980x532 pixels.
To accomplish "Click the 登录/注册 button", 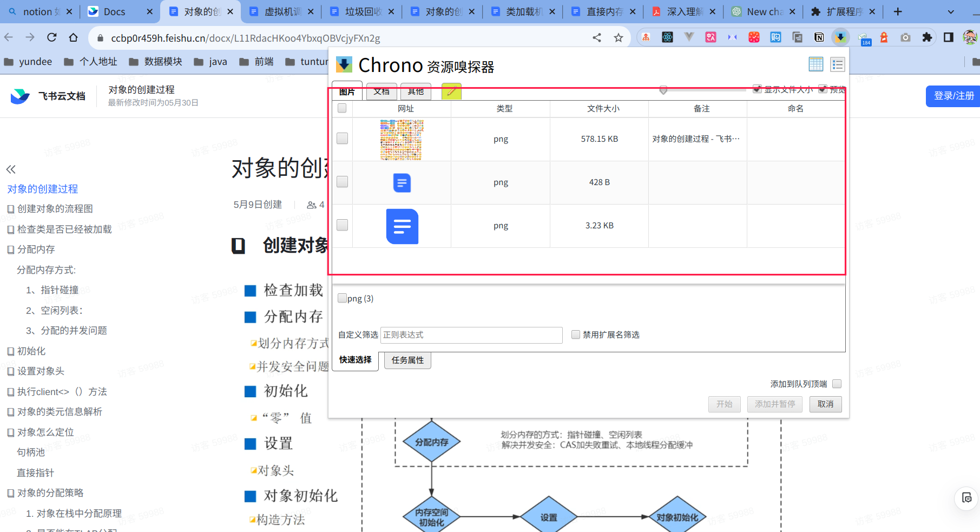I will 953,96.
